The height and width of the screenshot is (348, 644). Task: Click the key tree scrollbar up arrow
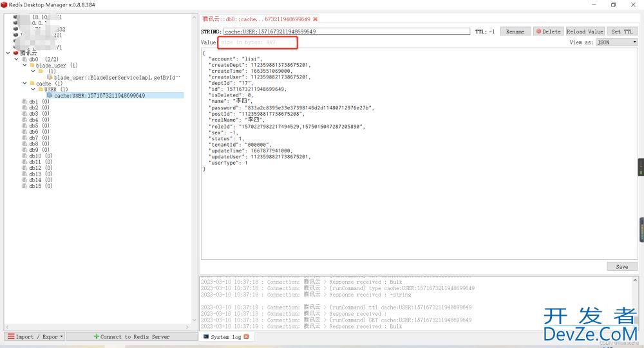[194, 17]
